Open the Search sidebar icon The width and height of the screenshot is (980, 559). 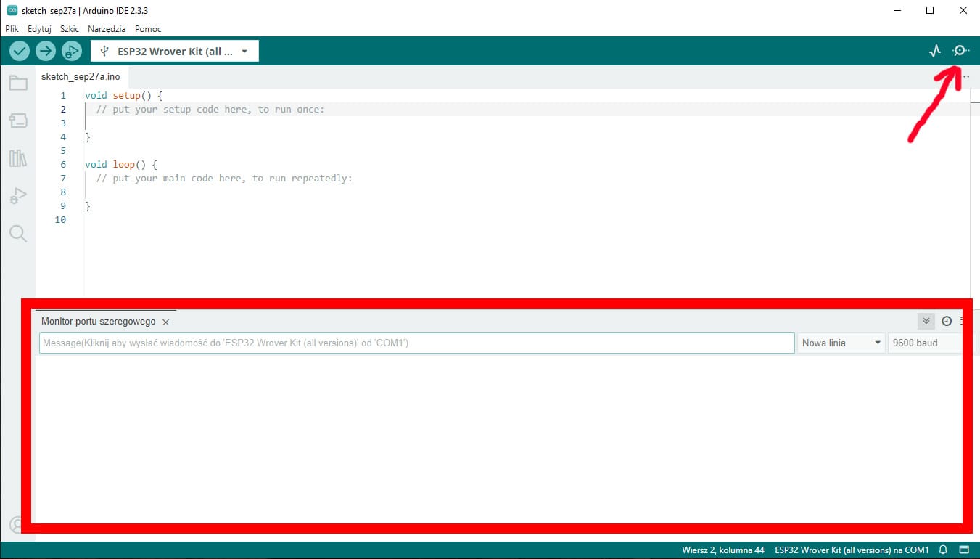[x=18, y=233]
